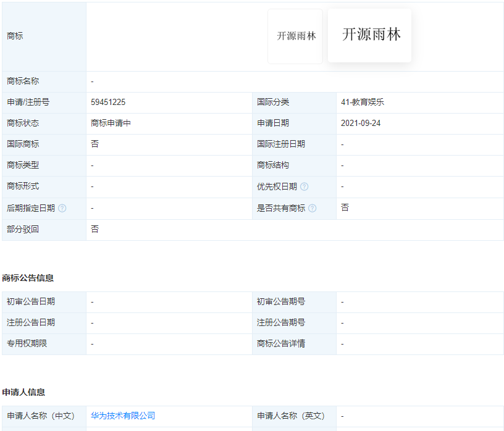This screenshot has width=504, height=431.
Task: Click the 国际分类 field label
Action: coord(273,103)
